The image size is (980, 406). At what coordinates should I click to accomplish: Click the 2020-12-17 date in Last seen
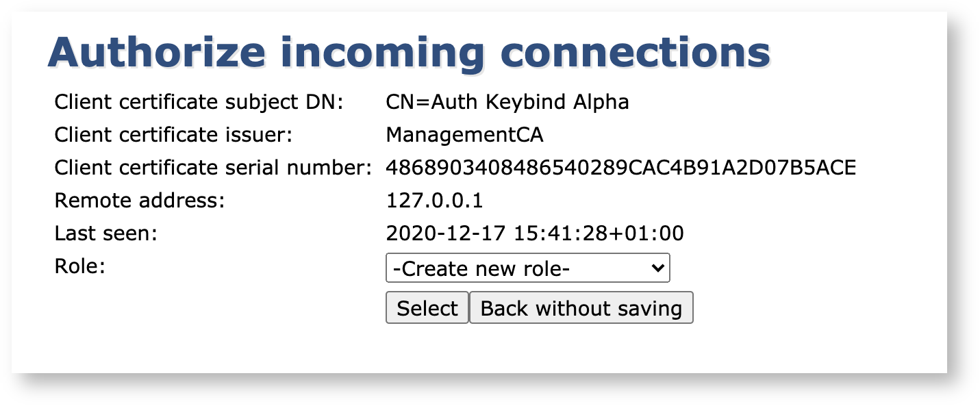(446, 233)
